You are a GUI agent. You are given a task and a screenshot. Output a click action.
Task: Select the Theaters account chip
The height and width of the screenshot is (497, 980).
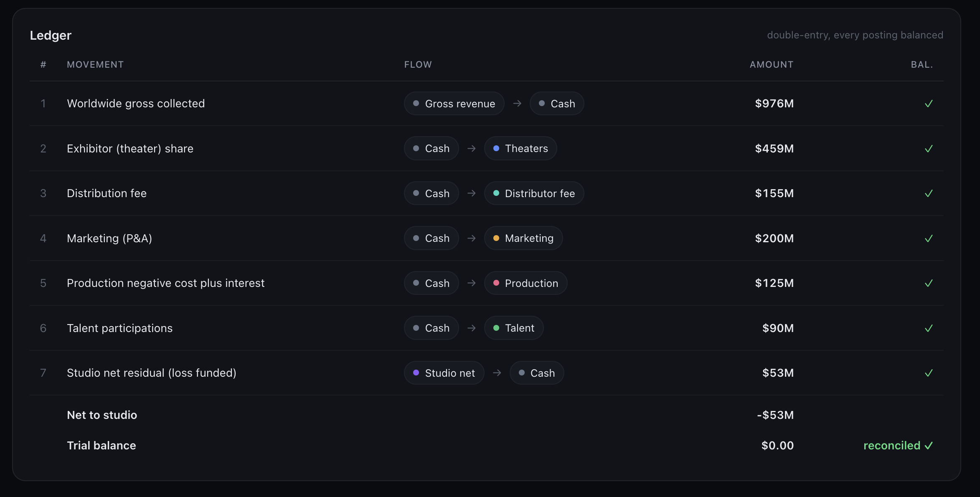520,148
